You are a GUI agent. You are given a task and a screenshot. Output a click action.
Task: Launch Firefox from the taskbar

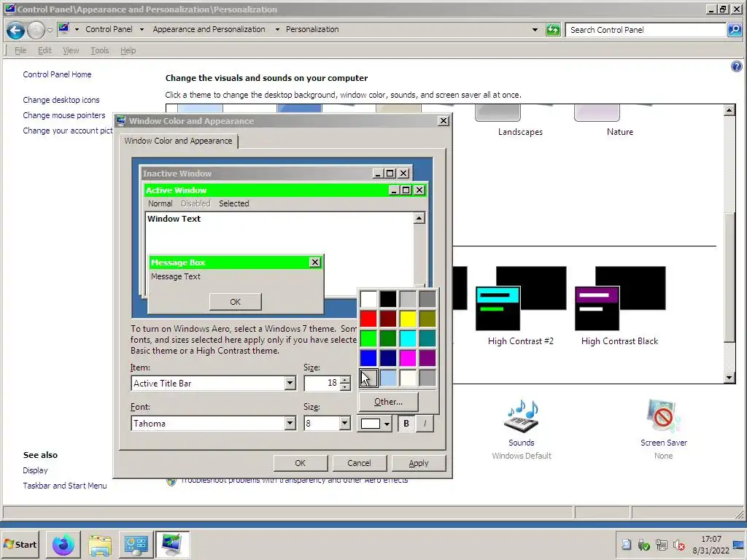click(63, 545)
